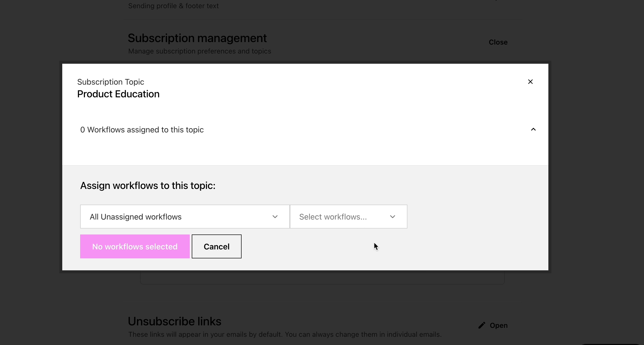Click the Product Education topic name
The height and width of the screenshot is (345, 644).
[118, 94]
